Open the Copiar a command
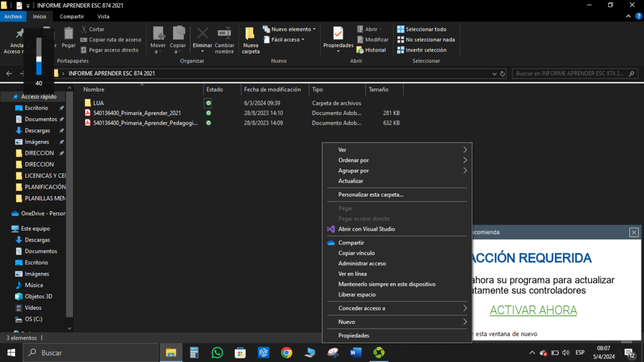 pyautogui.click(x=178, y=40)
